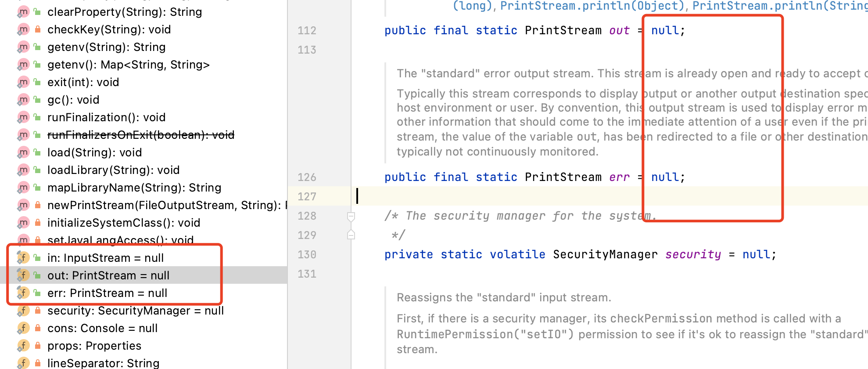Click line number 127 in the gutter

click(x=307, y=196)
